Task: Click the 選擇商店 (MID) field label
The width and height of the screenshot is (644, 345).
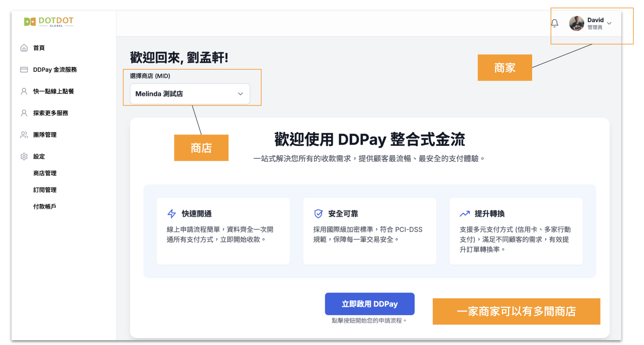Action: pyautogui.click(x=150, y=76)
